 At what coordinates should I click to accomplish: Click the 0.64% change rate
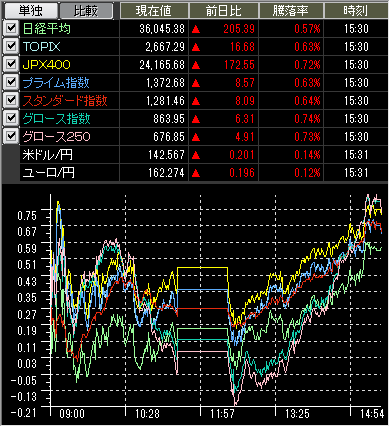tap(307, 101)
